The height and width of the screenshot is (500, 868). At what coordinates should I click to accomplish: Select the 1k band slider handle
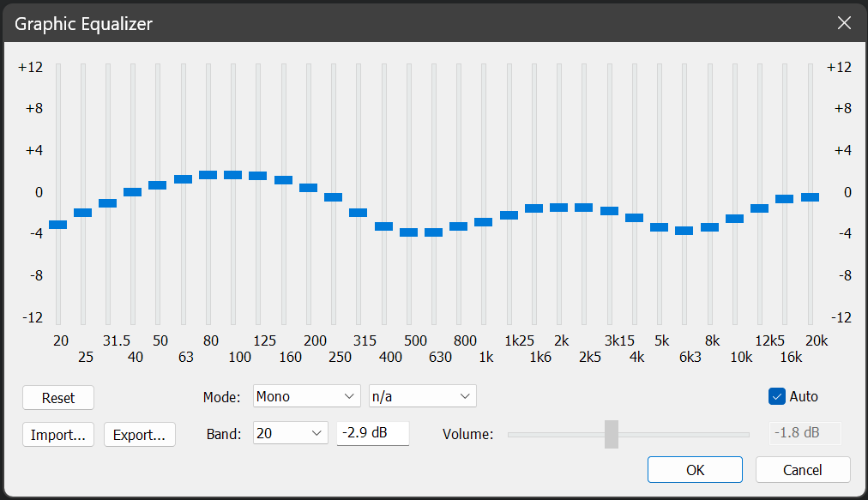(484, 222)
